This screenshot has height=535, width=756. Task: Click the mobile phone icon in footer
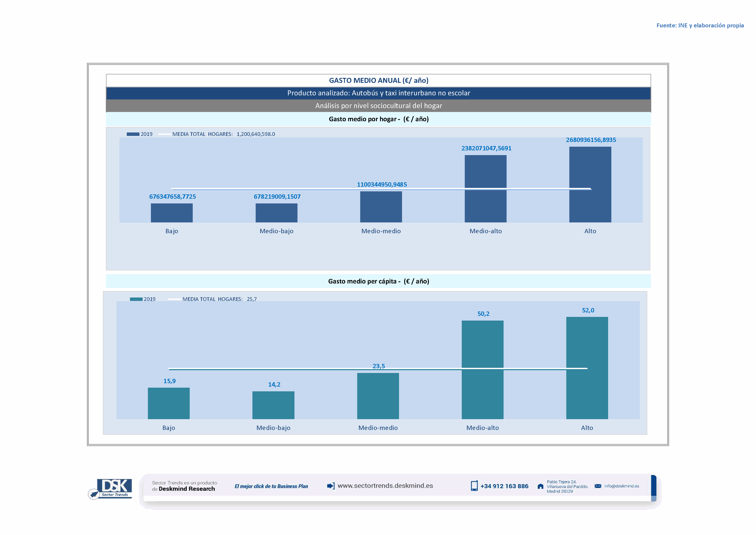point(474,486)
